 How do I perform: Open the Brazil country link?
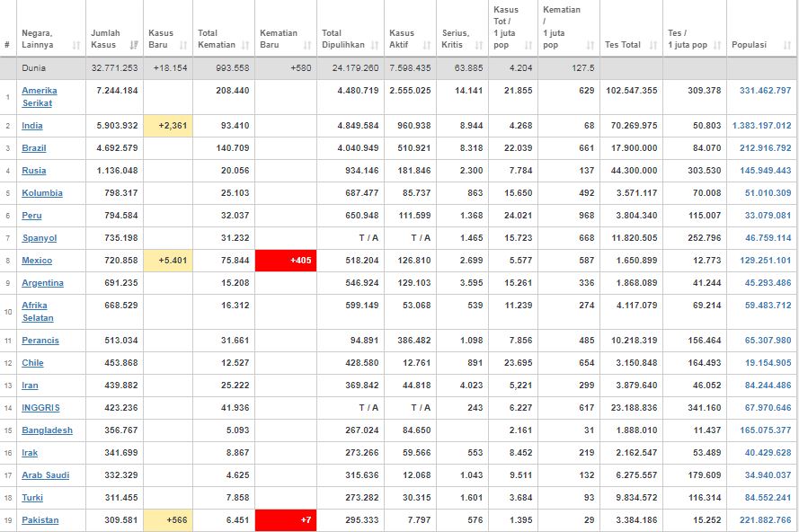click(x=33, y=147)
